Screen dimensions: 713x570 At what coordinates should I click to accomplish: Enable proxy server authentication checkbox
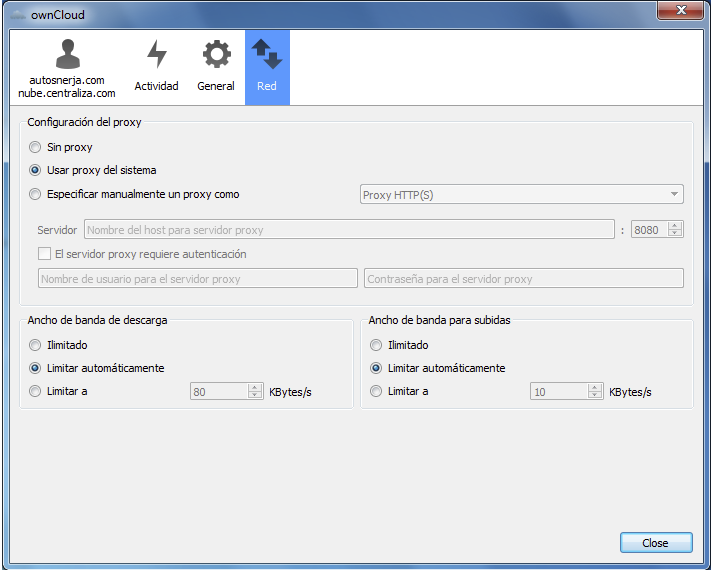(x=44, y=254)
